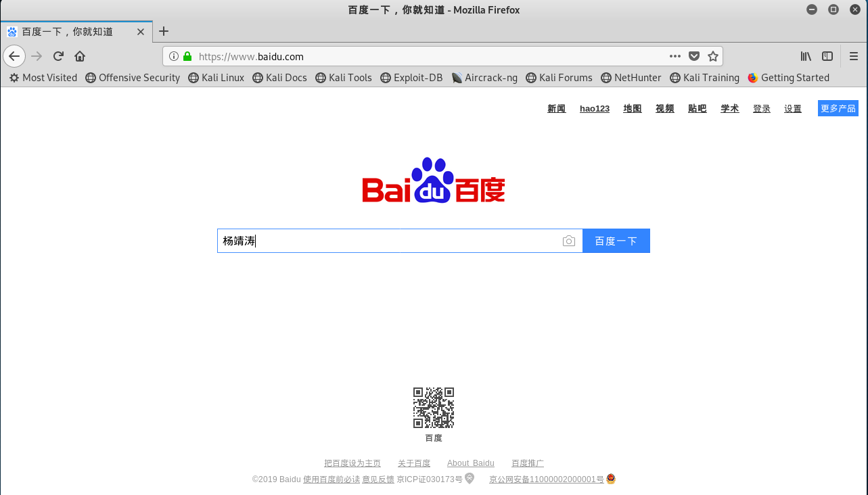Viewport: 868px width, 495px height.
Task: Open Getting Started bookmark
Action: 788,78
